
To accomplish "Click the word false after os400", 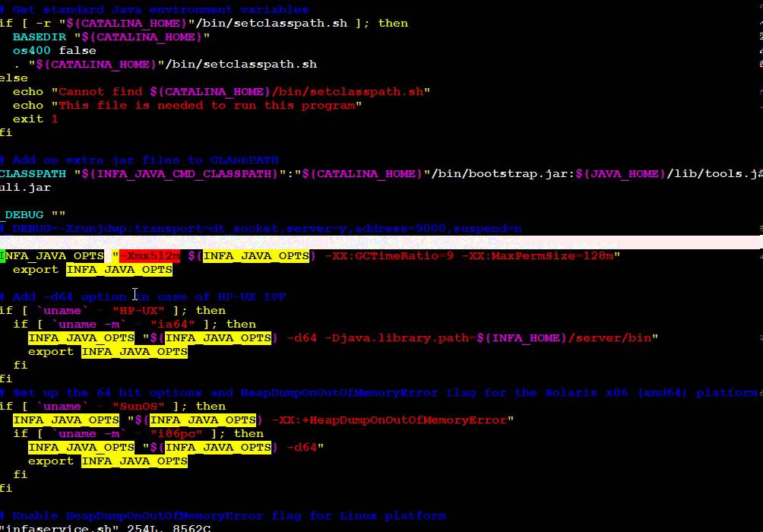I will (x=78, y=51).
